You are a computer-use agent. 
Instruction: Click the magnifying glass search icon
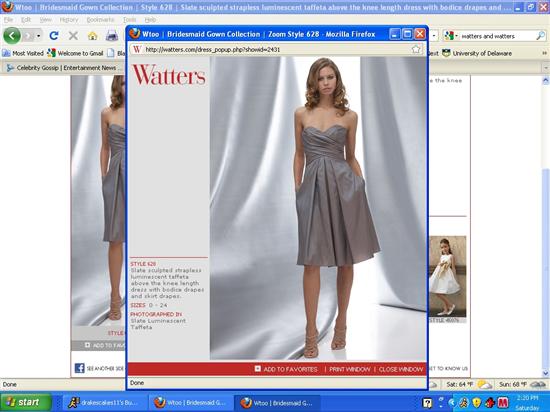[x=541, y=35]
